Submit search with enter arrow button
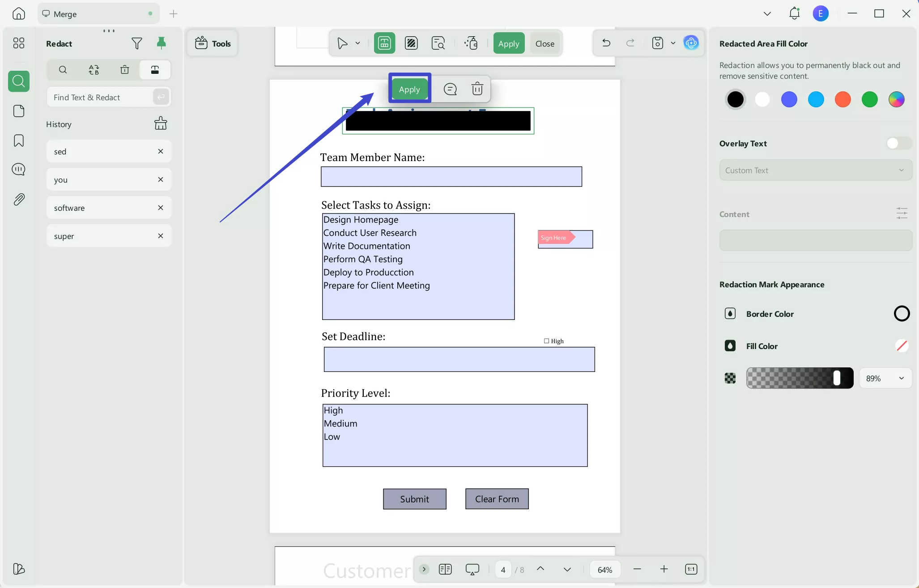 161,97
